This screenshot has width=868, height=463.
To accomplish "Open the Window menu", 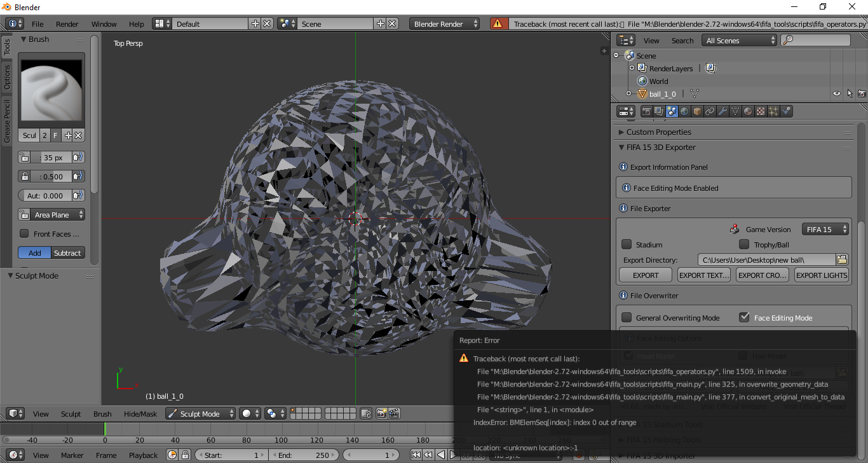I will [104, 24].
